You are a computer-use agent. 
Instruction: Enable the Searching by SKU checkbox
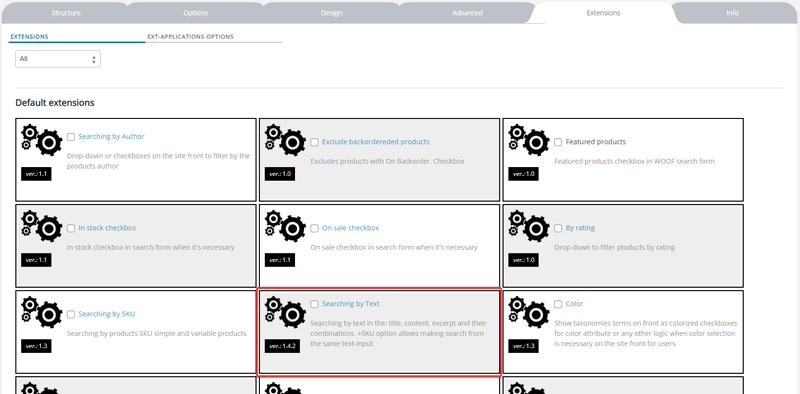pyautogui.click(x=71, y=314)
